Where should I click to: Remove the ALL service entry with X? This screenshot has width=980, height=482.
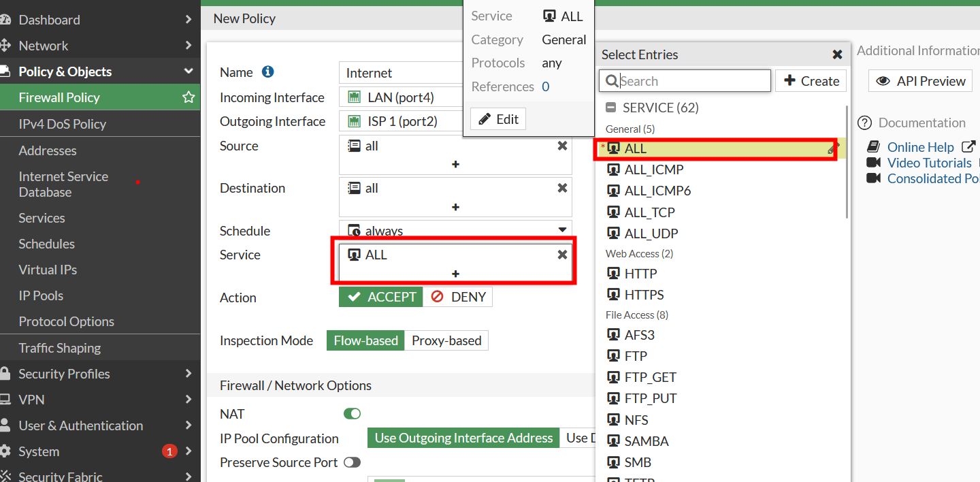click(562, 255)
